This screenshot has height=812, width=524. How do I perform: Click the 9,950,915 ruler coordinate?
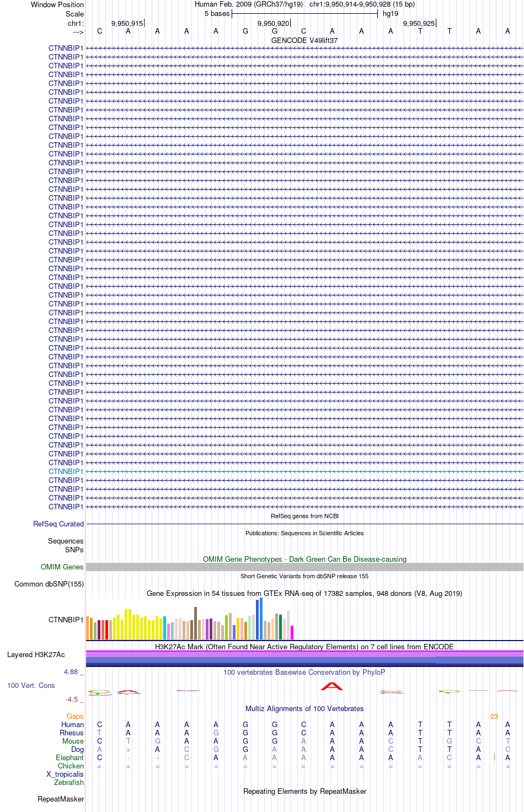tap(127, 24)
